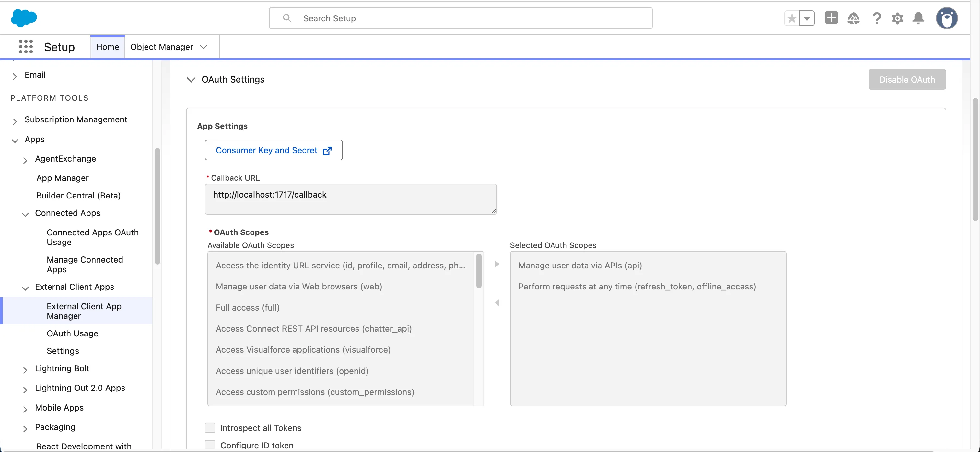
Task: Open Manage Connected Apps
Action: click(x=85, y=264)
